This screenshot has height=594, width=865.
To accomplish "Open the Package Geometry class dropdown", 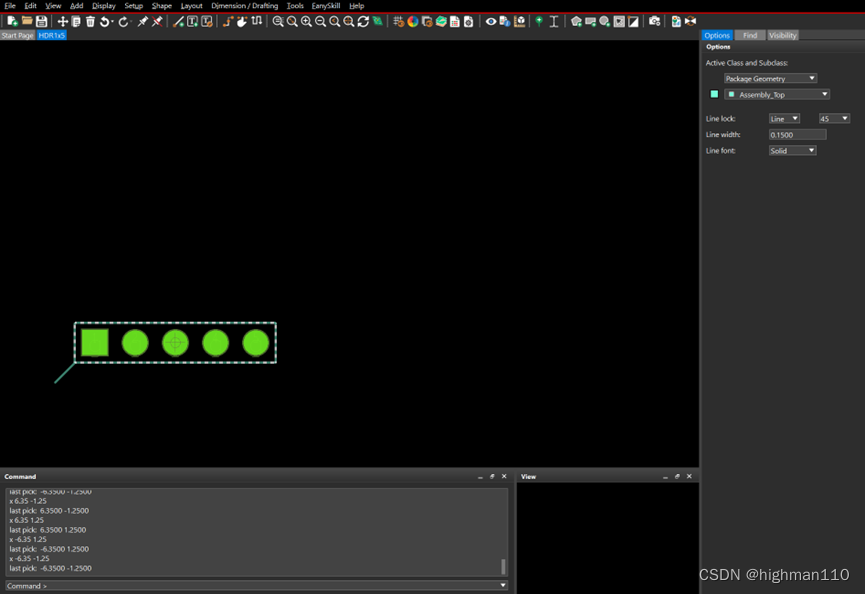I will pos(770,78).
